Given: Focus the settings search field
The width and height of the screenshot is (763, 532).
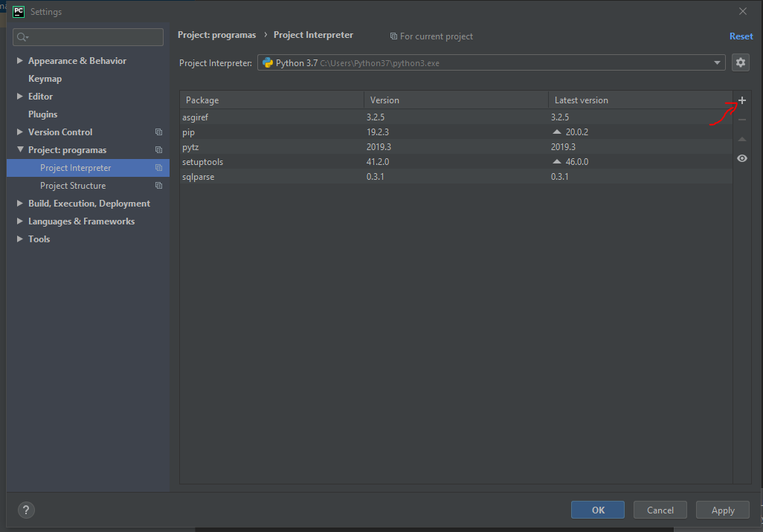Looking at the screenshot, I should coord(88,37).
